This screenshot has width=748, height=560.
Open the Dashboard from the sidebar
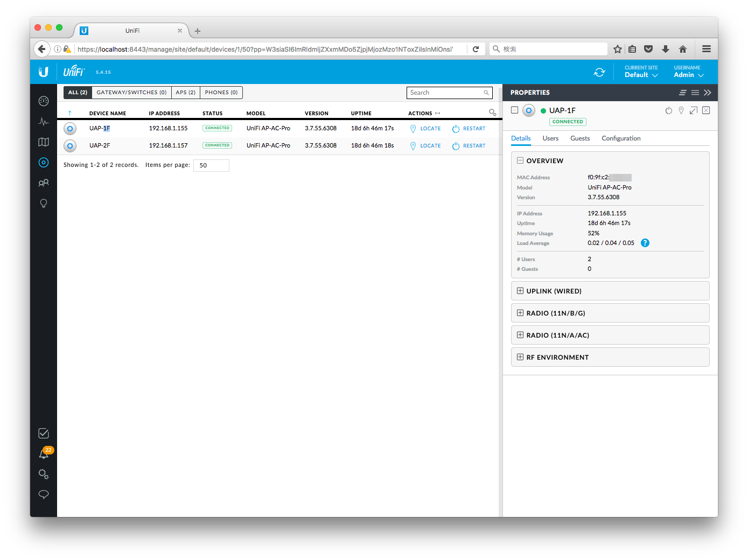pos(44,101)
